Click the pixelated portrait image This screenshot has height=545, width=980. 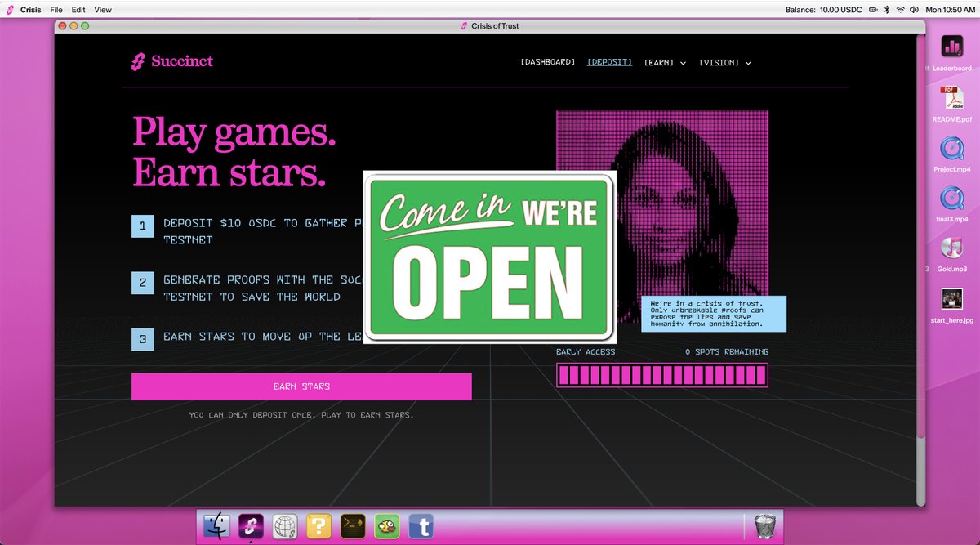[662, 217]
